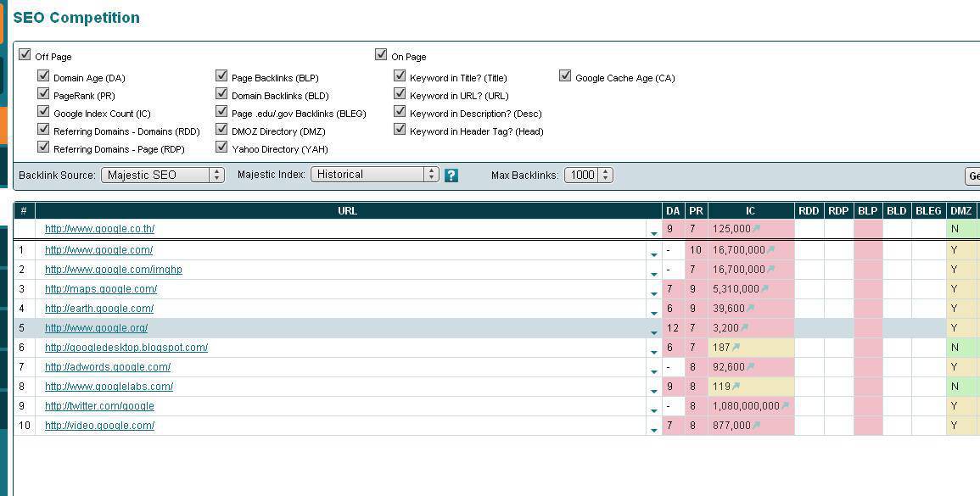Toggle Keyword in Header Tag checkbox

pyautogui.click(x=400, y=129)
